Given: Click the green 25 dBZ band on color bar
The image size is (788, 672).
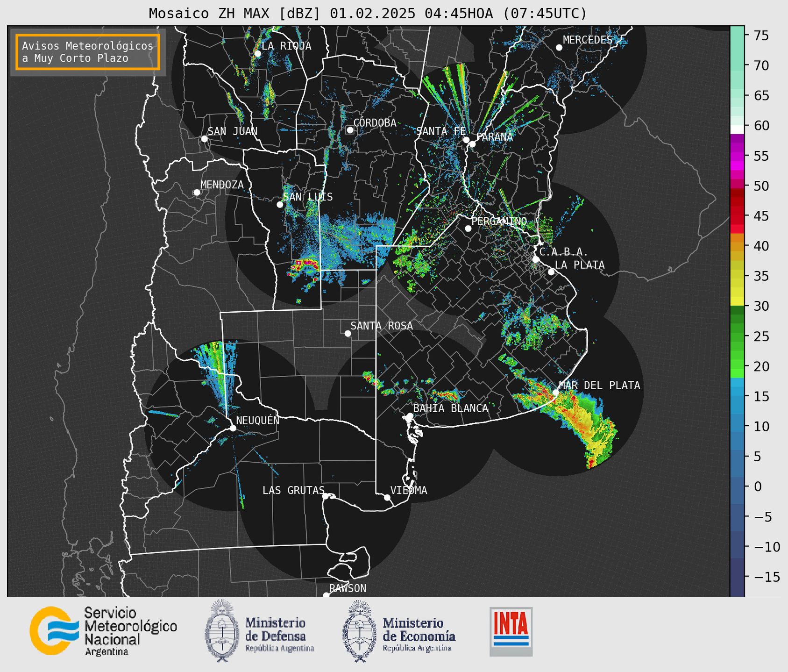Looking at the screenshot, I should click(737, 336).
